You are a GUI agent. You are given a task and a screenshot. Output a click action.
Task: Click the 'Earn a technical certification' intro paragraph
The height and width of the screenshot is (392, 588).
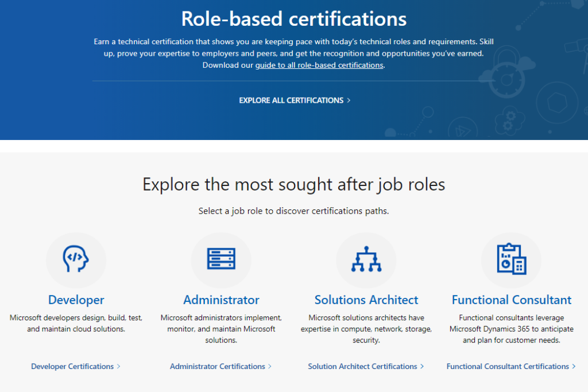pyautogui.click(x=293, y=53)
